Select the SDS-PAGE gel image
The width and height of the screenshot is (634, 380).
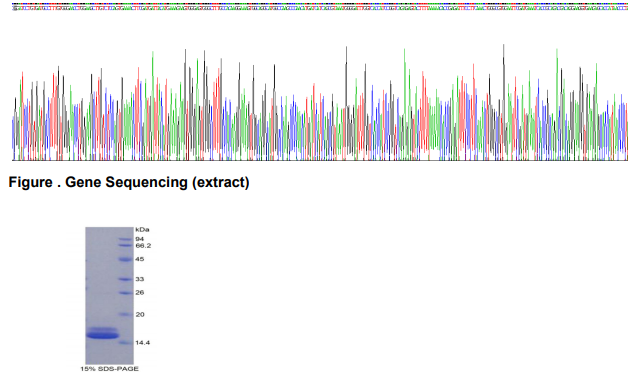tap(109, 296)
